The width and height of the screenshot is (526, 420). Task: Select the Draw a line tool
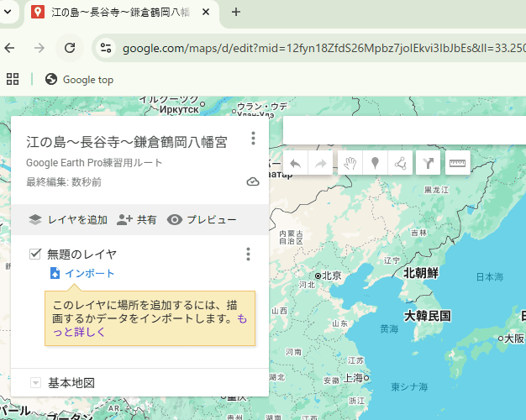pyautogui.click(x=401, y=164)
